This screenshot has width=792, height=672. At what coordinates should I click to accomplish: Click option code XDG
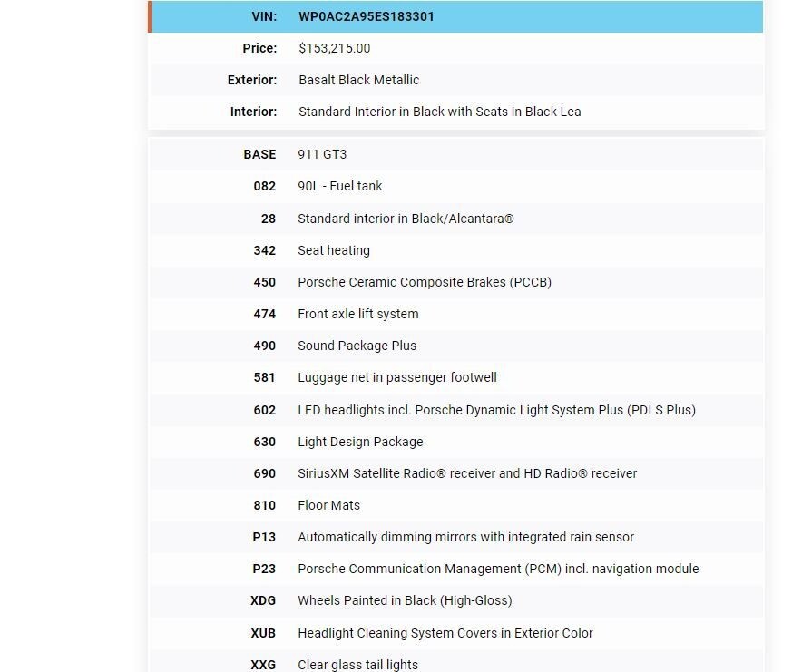263,601
